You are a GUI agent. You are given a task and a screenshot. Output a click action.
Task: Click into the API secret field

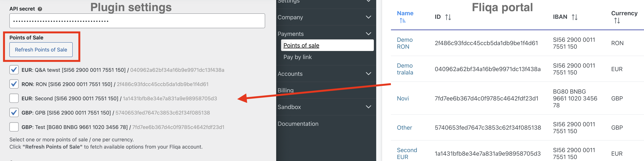(x=137, y=21)
